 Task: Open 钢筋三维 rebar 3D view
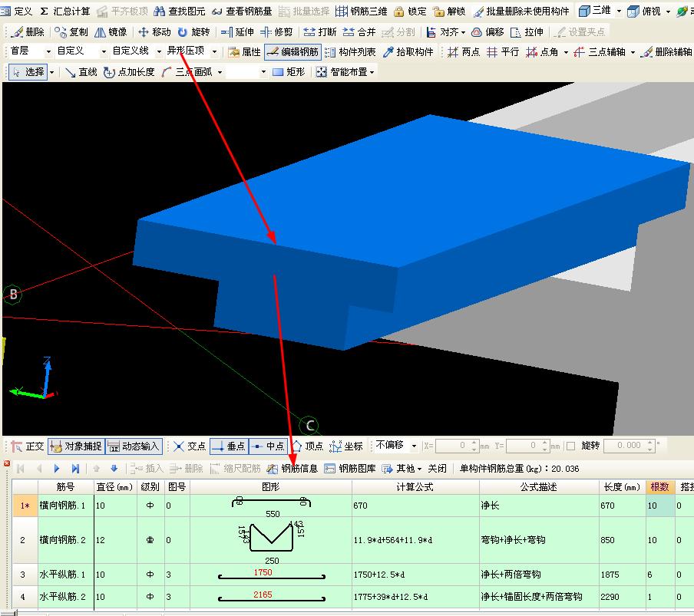point(361,11)
